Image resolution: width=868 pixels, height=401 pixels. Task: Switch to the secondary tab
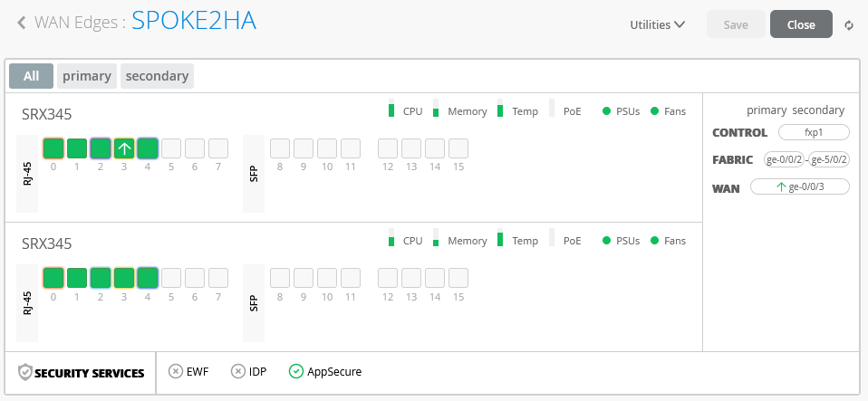point(157,76)
